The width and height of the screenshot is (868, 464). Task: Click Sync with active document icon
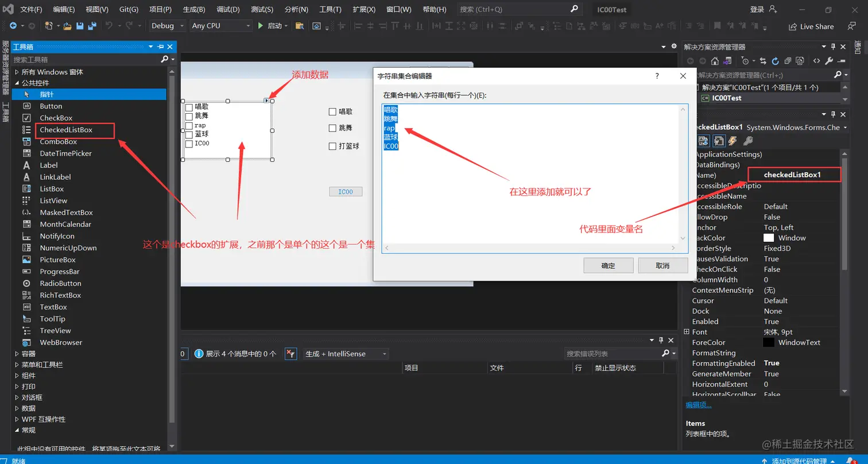[763, 61]
